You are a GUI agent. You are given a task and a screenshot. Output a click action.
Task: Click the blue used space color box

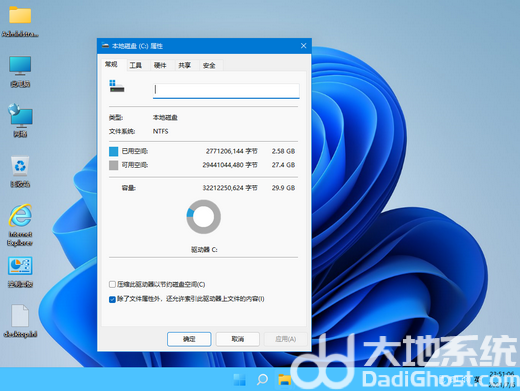click(x=114, y=151)
